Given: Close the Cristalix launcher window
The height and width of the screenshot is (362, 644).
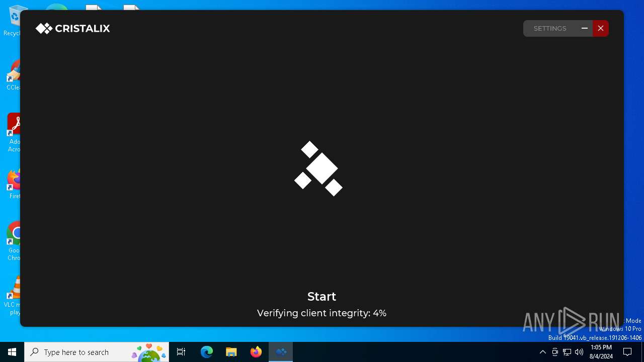Looking at the screenshot, I should coord(600,28).
